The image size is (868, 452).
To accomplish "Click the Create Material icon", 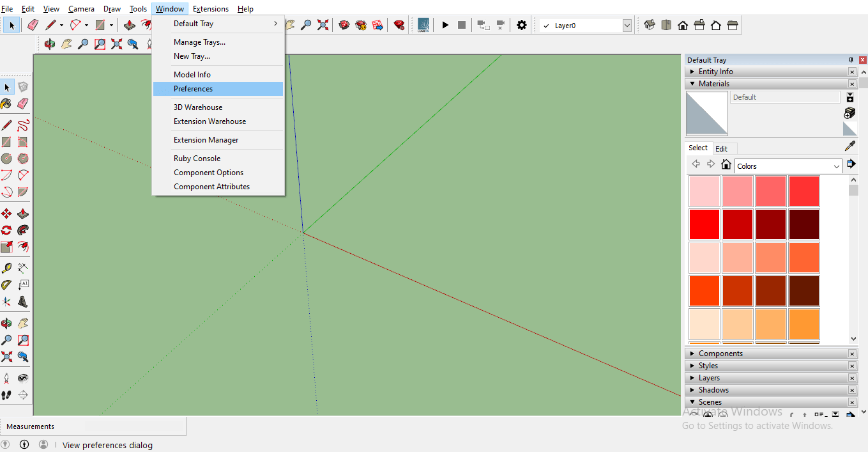I will click(x=849, y=113).
